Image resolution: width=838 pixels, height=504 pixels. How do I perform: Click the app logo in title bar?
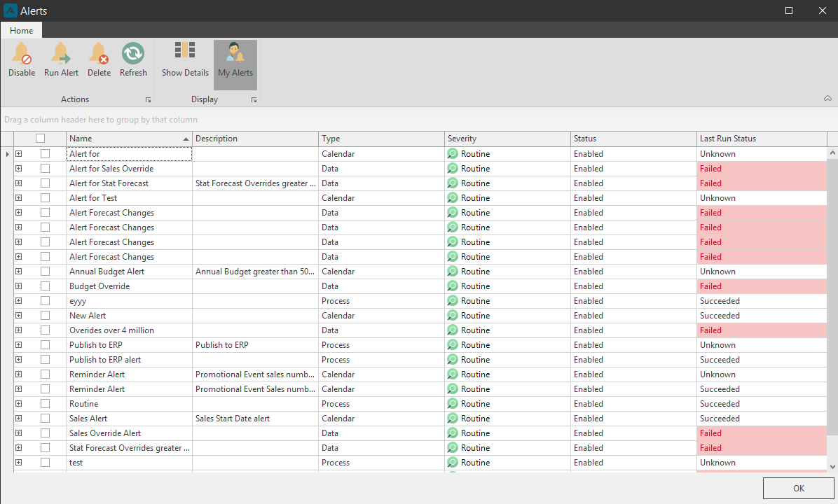tap(10, 10)
